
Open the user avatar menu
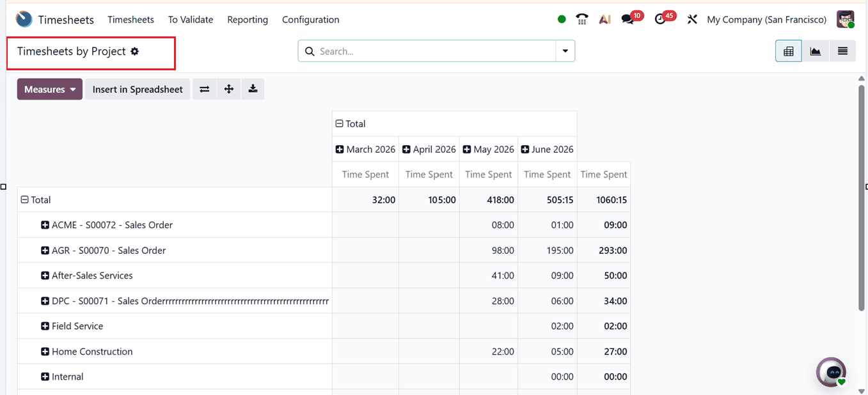click(846, 19)
